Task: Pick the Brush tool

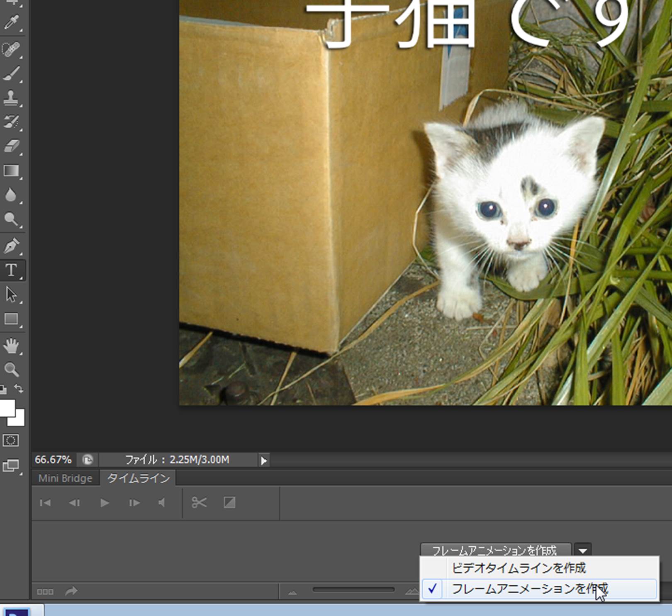Action: pos(11,74)
